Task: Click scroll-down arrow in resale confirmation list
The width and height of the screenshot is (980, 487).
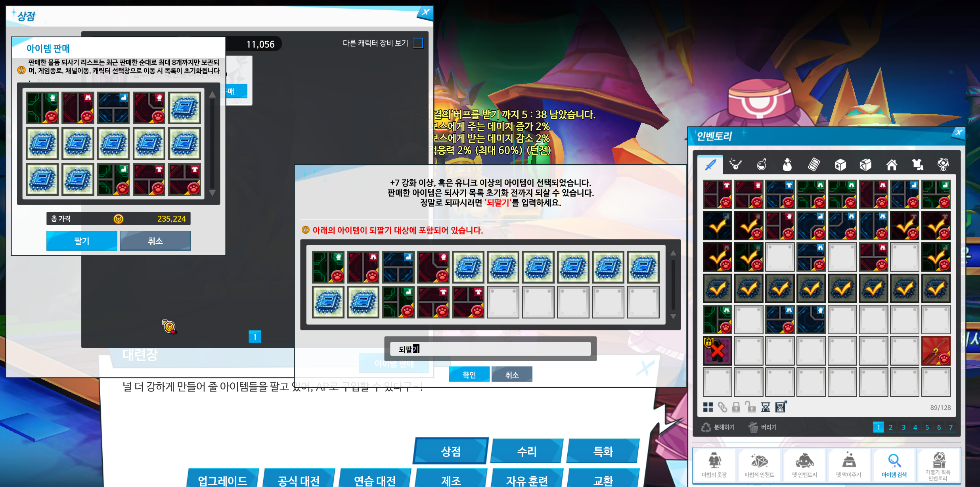Action: point(673,316)
